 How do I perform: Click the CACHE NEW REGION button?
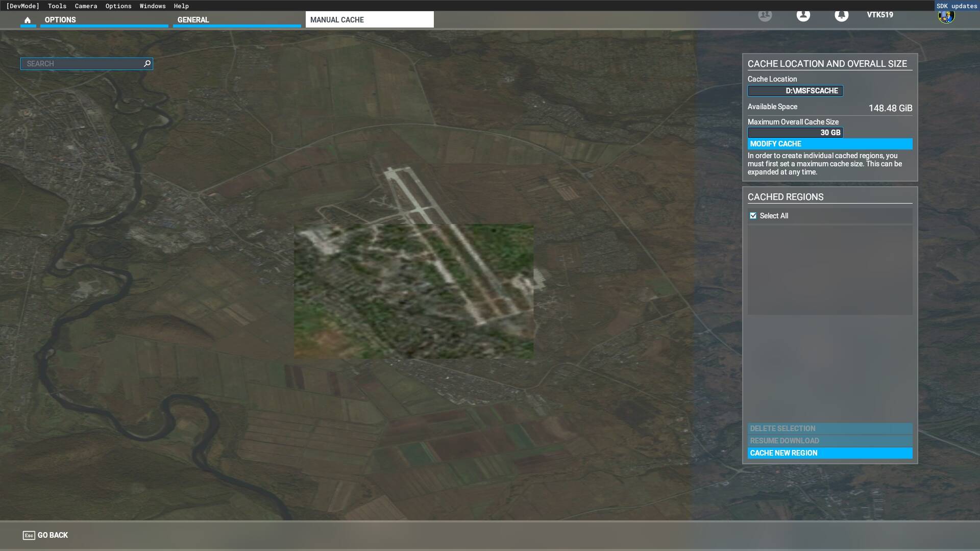click(x=830, y=453)
